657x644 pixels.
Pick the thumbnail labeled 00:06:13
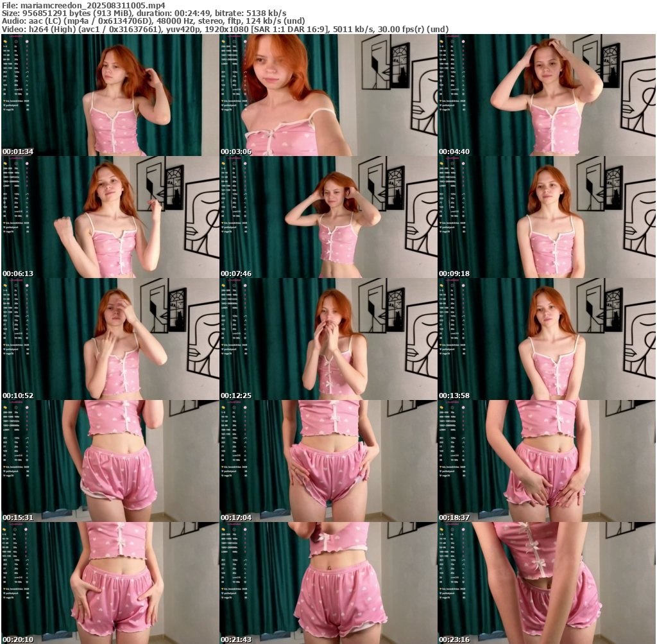click(110, 217)
